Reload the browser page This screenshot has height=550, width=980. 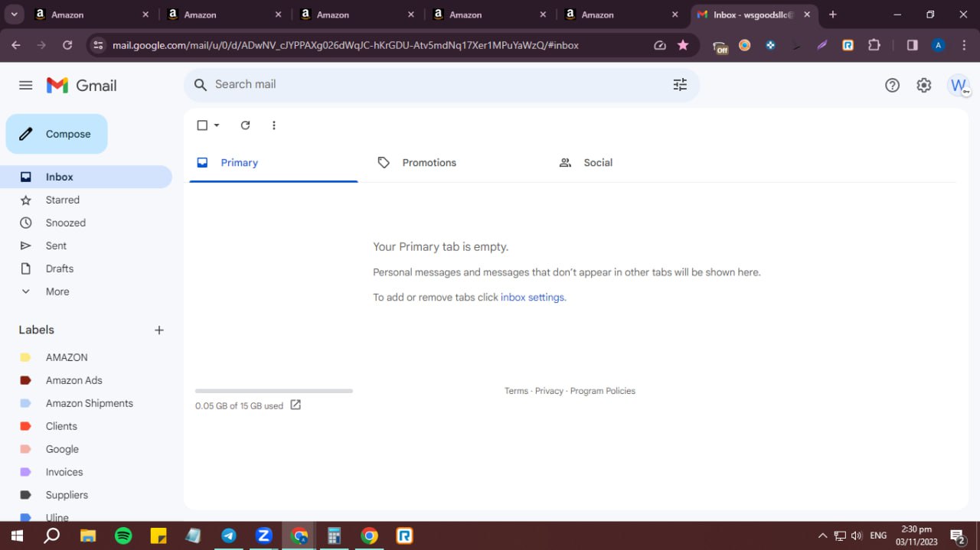[x=67, y=45]
